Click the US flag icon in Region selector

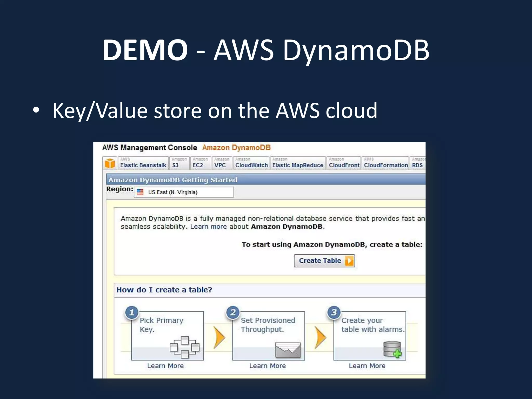(x=140, y=192)
